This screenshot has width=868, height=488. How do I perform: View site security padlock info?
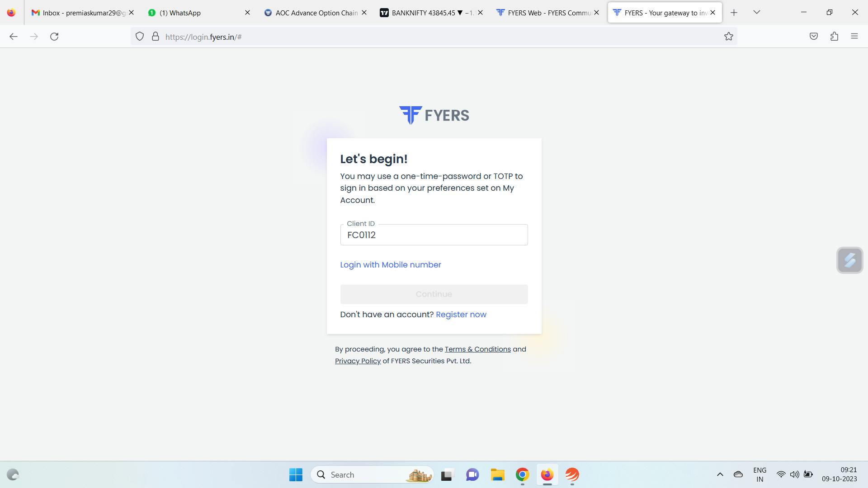pos(156,37)
